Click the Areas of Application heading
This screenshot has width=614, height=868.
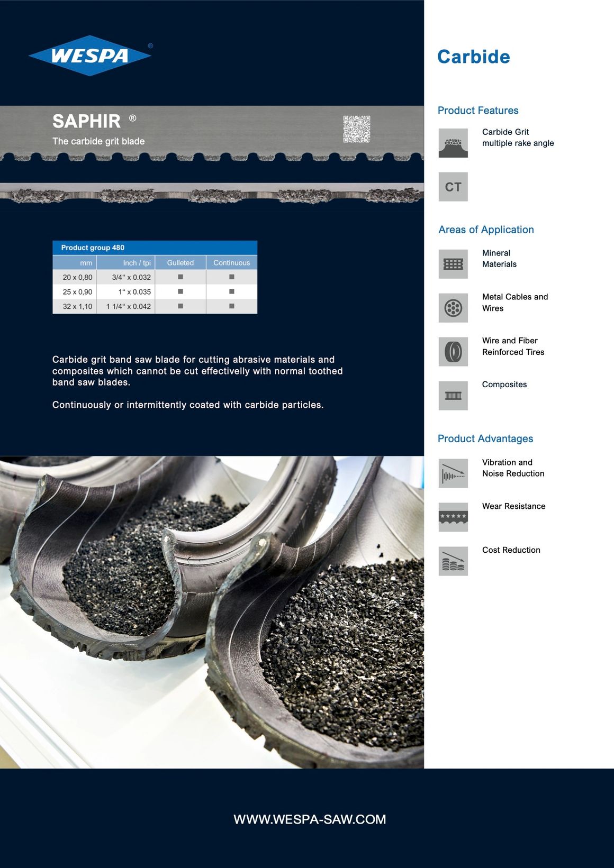[x=486, y=230]
